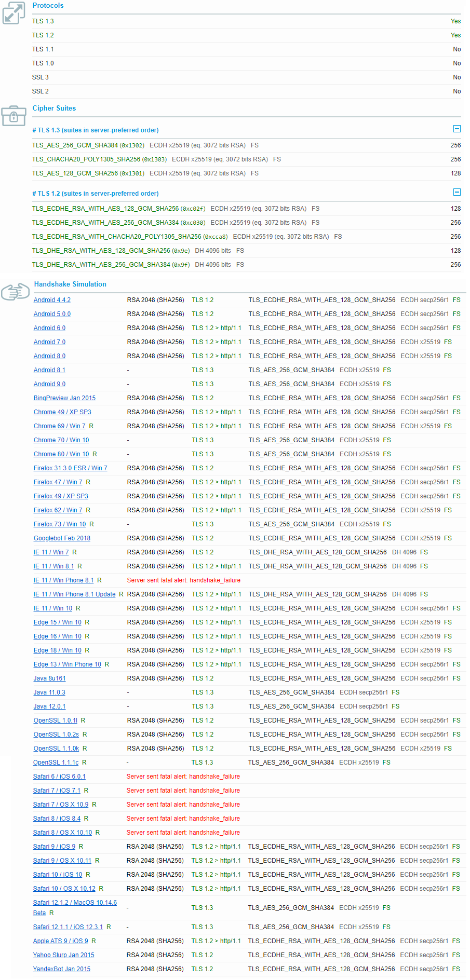The image size is (470, 980).
Task: Collapse the TLS 1.2 cipher suites list
Action: (x=457, y=192)
